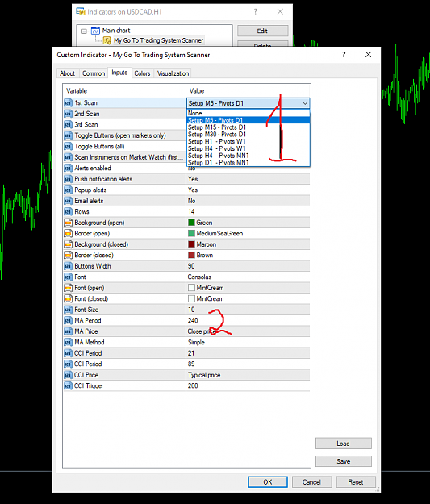Viewport: 430px width, 504px height.
Task: Click the Rows value 14
Action: coord(191,212)
